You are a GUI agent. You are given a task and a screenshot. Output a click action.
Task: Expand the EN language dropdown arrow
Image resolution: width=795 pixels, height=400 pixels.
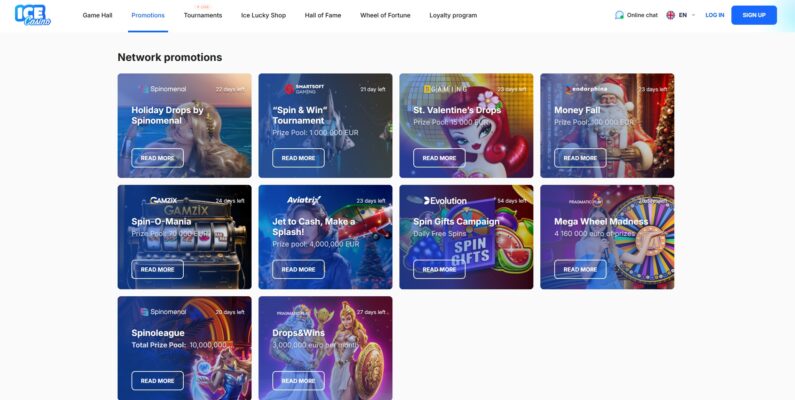click(x=694, y=15)
